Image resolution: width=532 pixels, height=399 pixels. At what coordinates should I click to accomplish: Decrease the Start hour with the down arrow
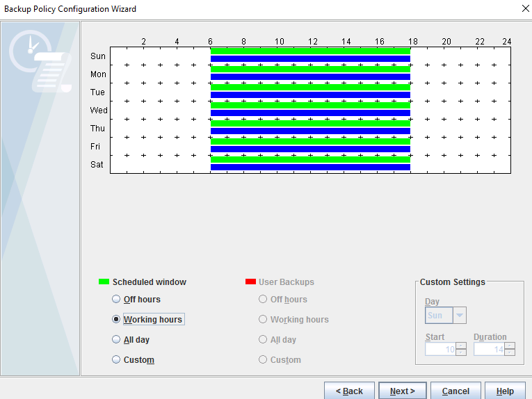(x=461, y=352)
